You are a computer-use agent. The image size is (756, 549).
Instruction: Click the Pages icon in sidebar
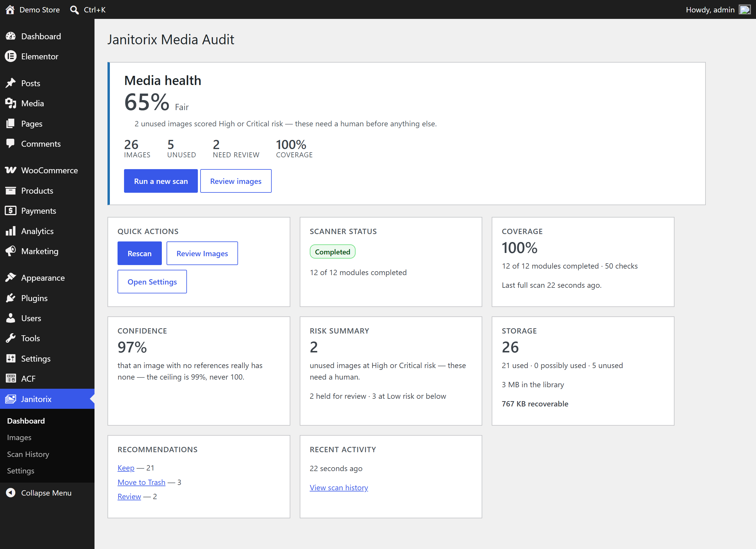pyautogui.click(x=11, y=124)
